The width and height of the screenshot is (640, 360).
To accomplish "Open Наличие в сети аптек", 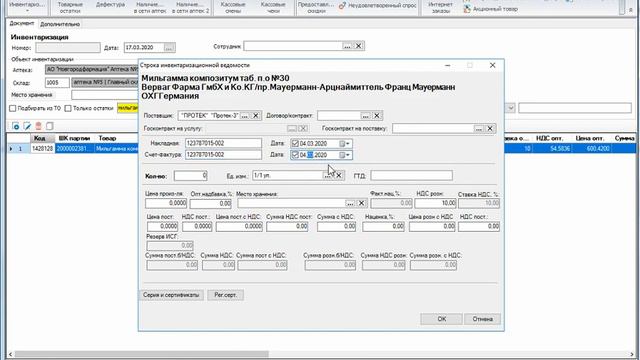I will [x=150, y=8].
